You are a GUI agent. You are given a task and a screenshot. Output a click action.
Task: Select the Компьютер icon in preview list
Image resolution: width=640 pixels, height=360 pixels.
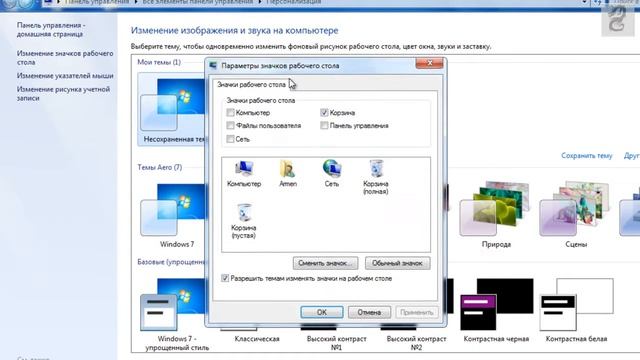pyautogui.click(x=244, y=173)
